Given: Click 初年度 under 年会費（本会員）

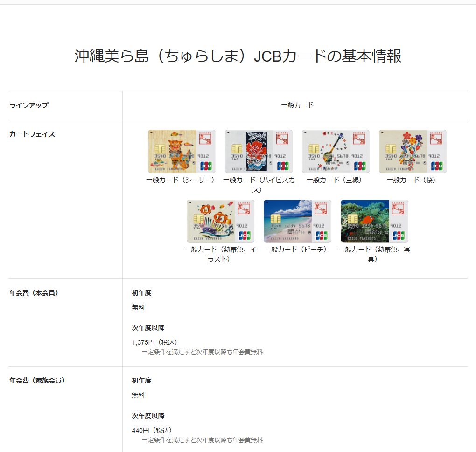Looking at the screenshot, I should click(x=141, y=293).
